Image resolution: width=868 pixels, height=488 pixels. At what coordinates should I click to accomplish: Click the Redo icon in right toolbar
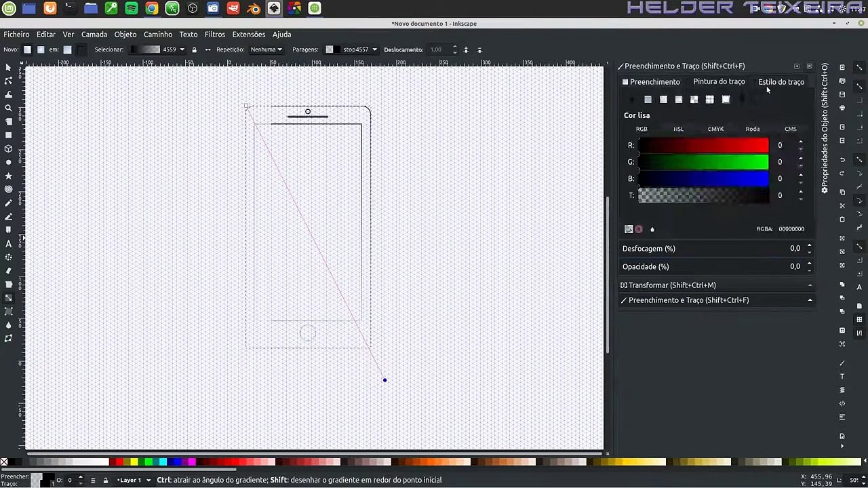coord(842,174)
